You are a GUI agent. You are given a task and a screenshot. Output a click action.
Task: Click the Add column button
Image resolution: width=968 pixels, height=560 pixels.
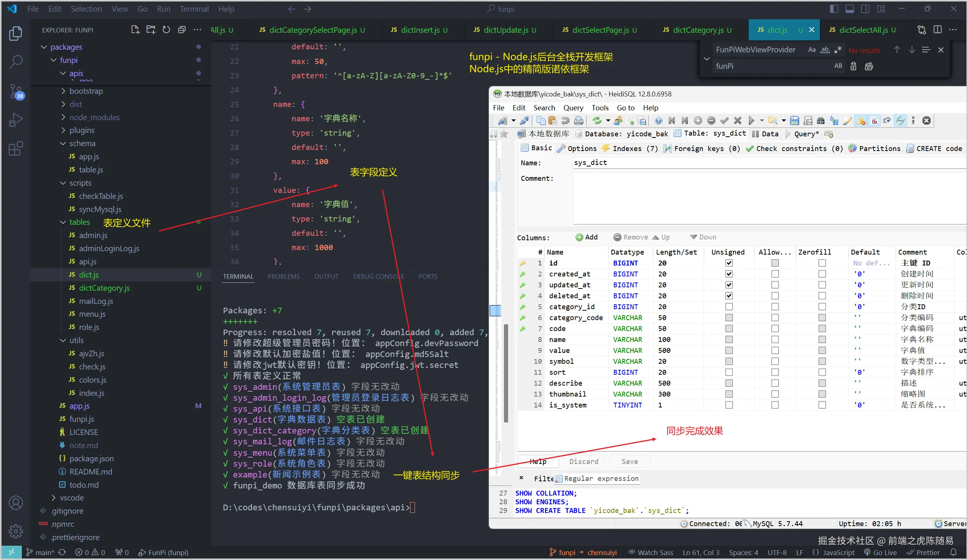point(587,237)
